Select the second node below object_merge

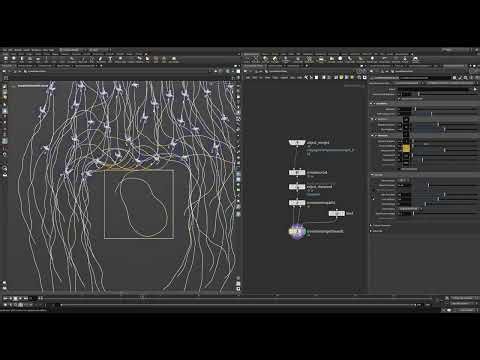pos(297,172)
